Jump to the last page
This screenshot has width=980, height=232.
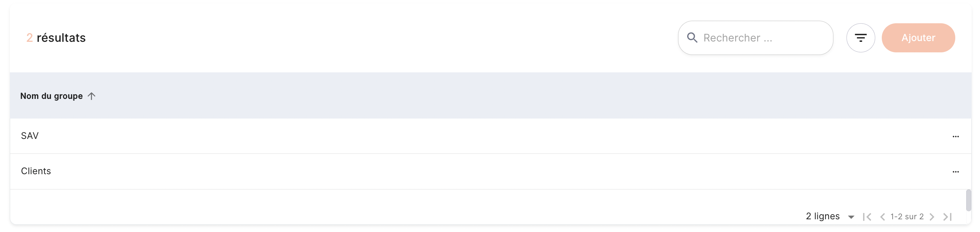tap(947, 217)
